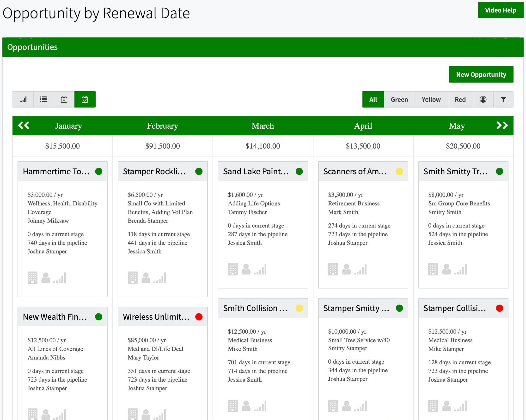526x420 pixels.
Task: Open the New Wealth Fin... opportunity title
Action: (x=55, y=317)
